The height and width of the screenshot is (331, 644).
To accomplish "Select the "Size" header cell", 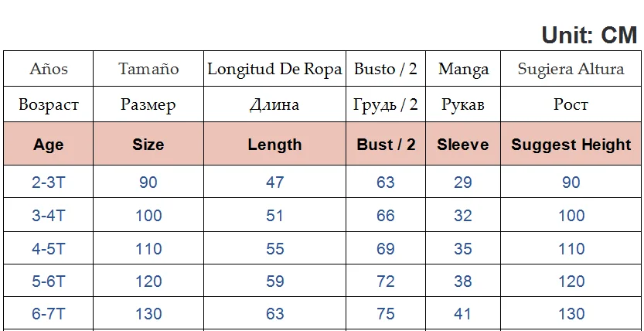I will pos(148,145).
